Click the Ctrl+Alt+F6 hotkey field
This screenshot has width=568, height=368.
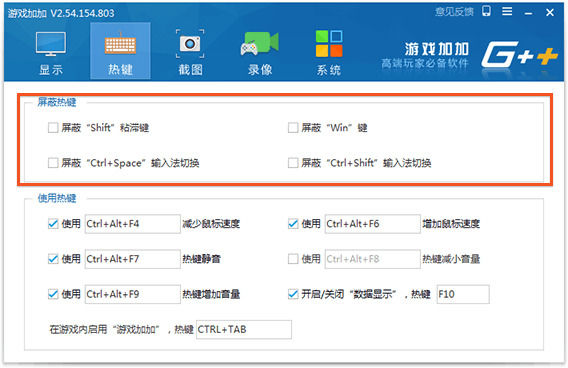coord(372,223)
